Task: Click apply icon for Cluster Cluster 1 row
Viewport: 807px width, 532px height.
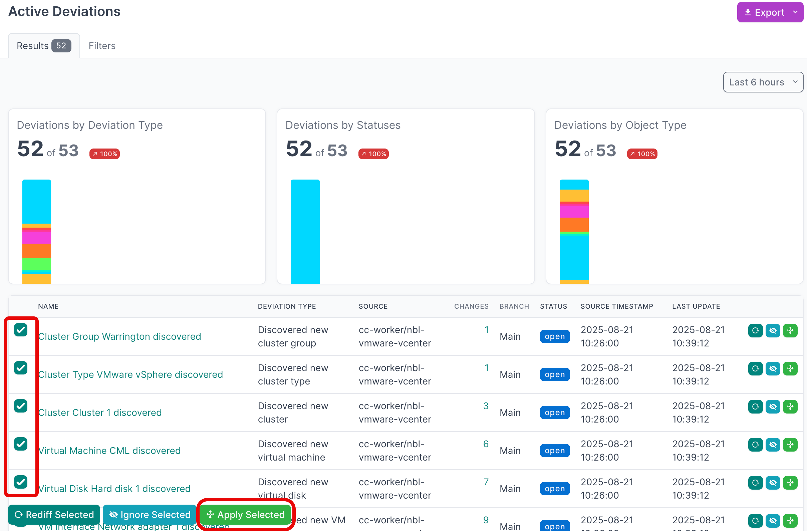Action: 790,407
